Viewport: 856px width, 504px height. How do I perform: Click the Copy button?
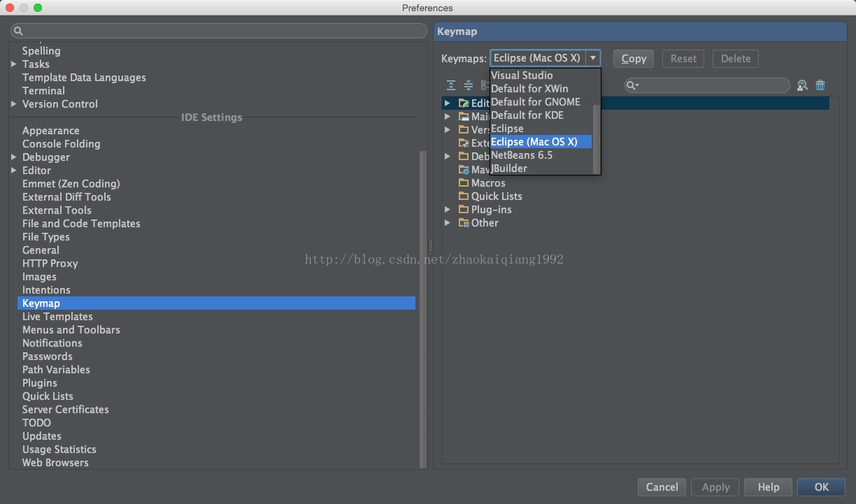click(634, 59)
